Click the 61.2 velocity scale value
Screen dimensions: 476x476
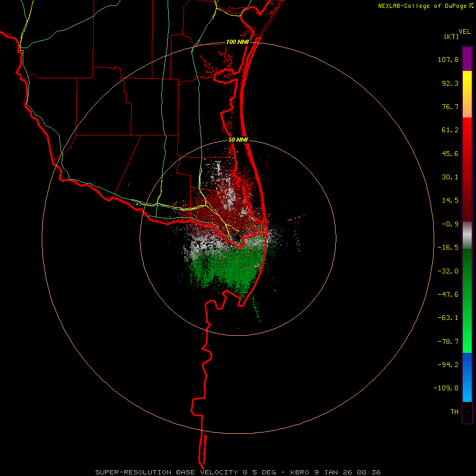tap(450, 130)
